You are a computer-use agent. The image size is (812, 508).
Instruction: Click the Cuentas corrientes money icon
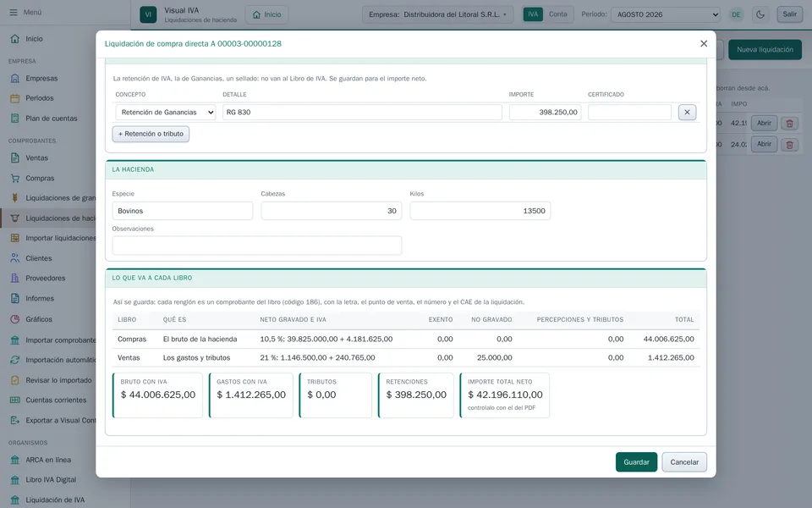15,400
